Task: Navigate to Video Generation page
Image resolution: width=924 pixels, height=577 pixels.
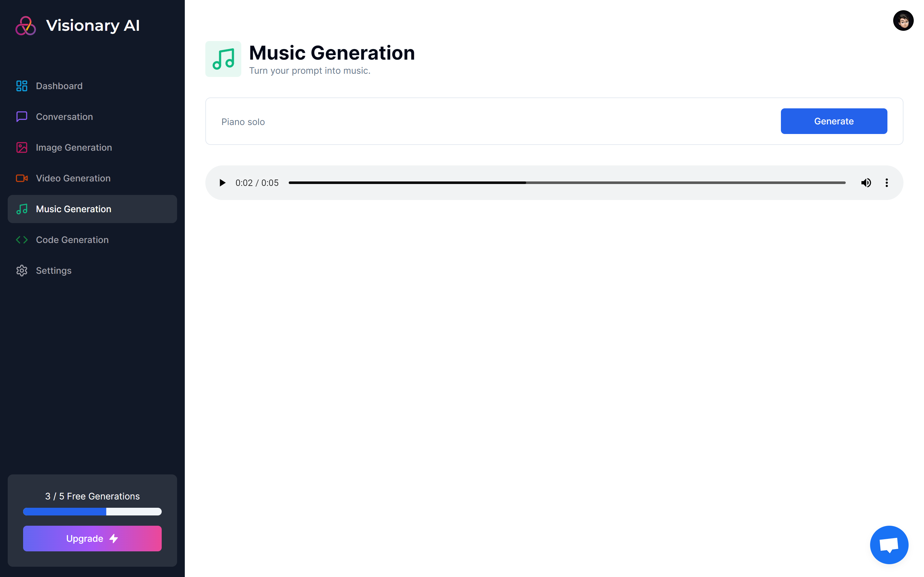Action: click(73, 178)
